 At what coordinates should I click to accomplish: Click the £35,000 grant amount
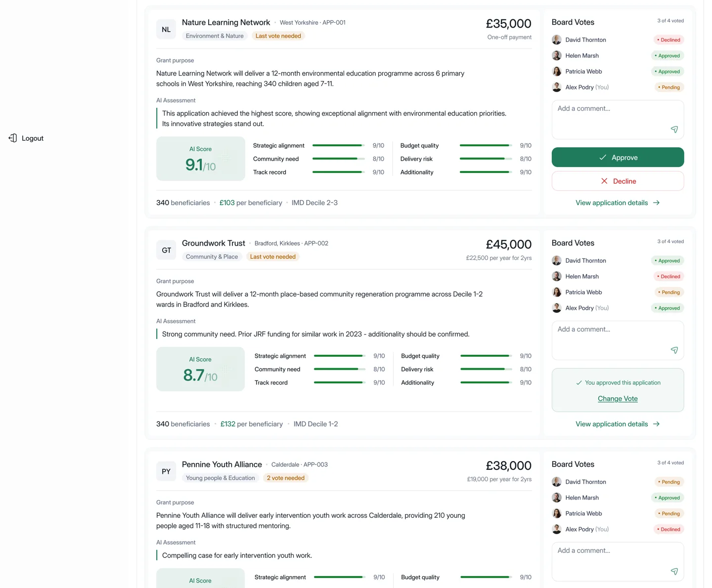tap(509, 23)
